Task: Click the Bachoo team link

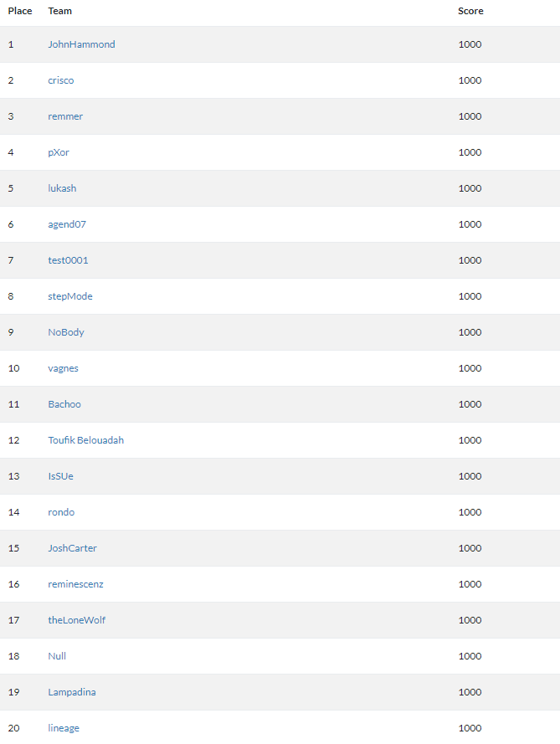Action: coord(64,404)
